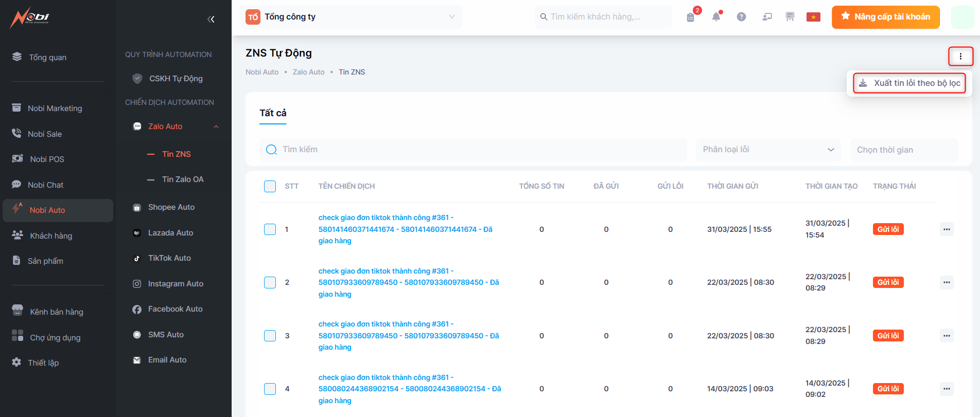Viewport: 980px width, 417px height.
Task: Click the help question mark icon
Action: click(741, 17)
